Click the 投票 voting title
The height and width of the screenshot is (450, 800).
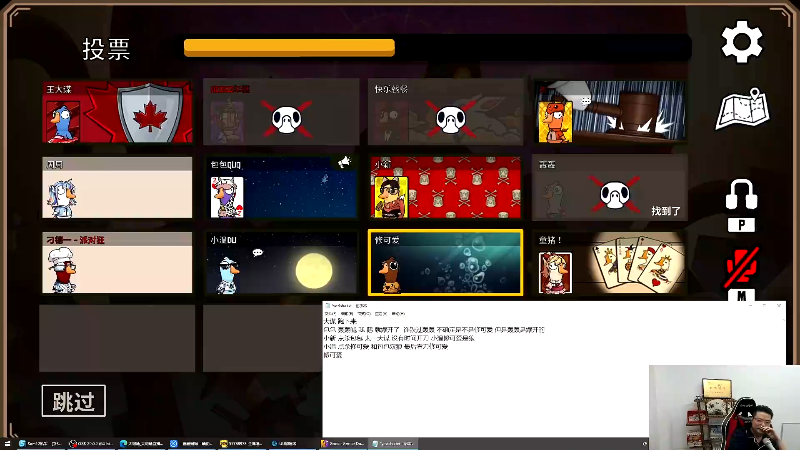tap(106, 49)
